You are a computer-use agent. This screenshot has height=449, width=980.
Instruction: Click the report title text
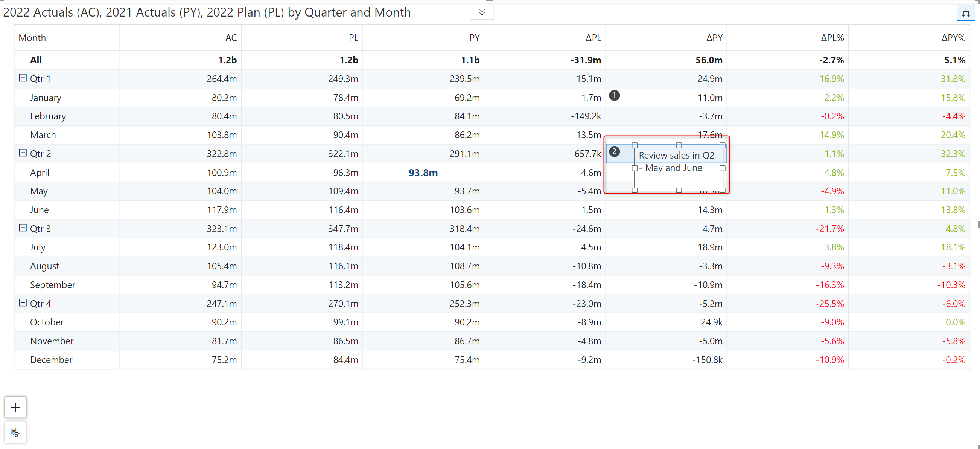coord(207,12)
